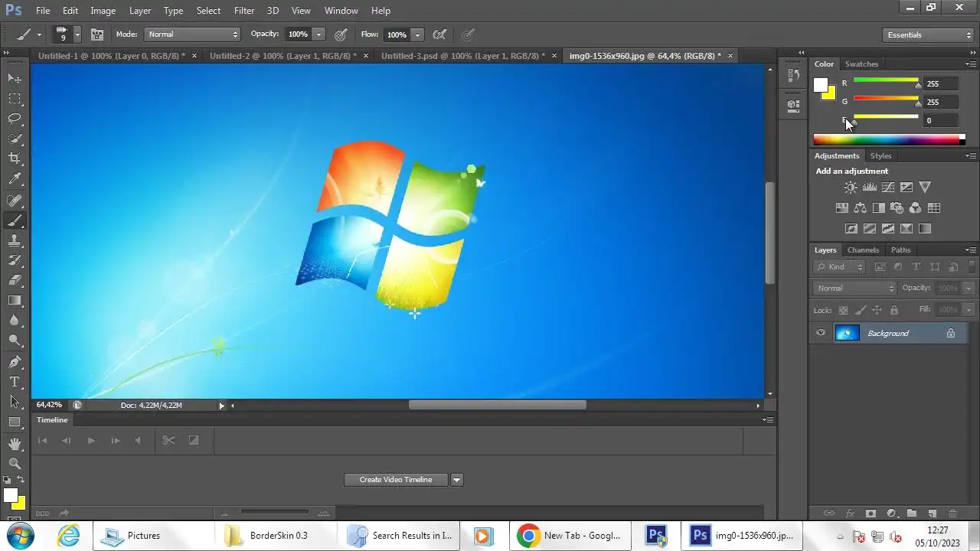Viewport: 980px width, 551px height.
Task: Select the History Brush tool
Action: [15, 260]
